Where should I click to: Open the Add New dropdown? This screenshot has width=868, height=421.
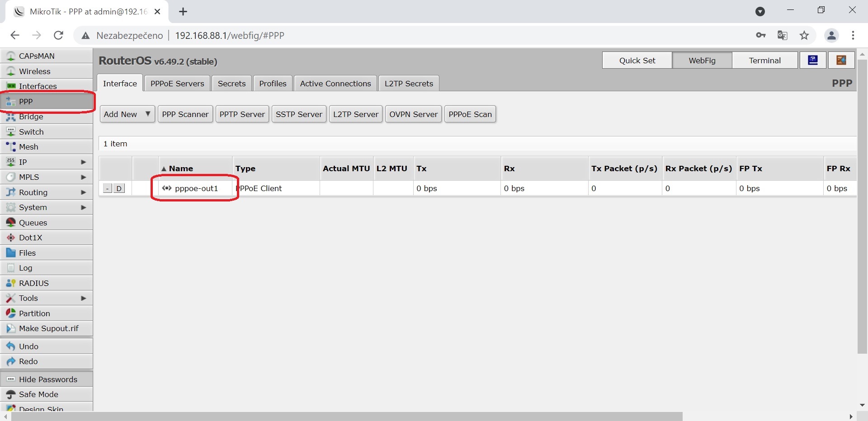pyautogui.click(x=127, y=114)
